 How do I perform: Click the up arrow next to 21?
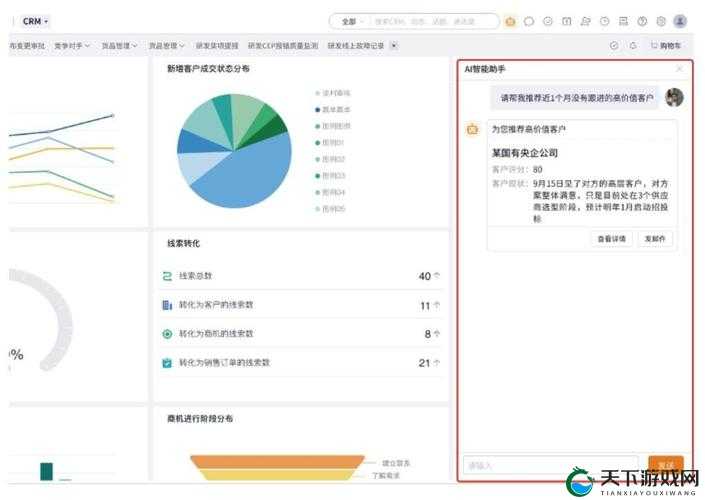tap(437, 363)
